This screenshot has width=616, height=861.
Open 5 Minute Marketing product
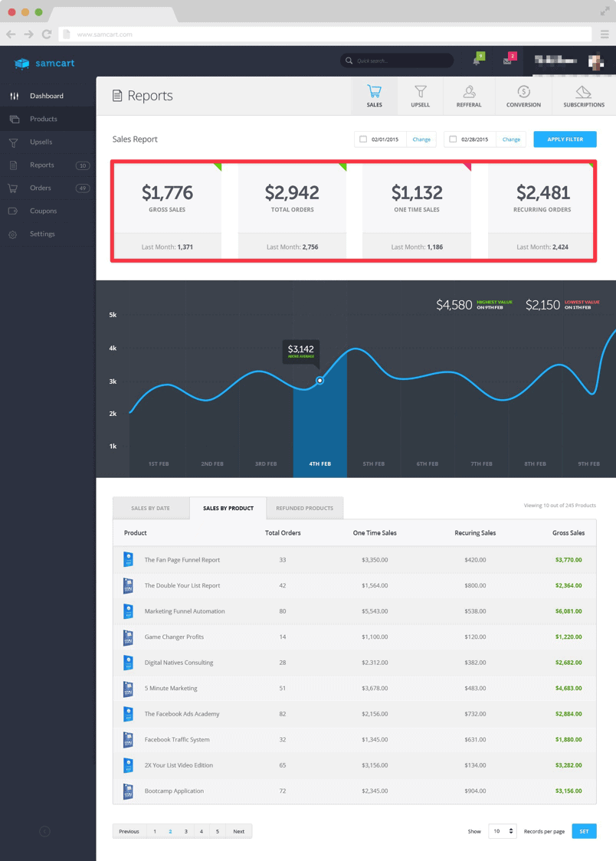click(x=171, y=689)
